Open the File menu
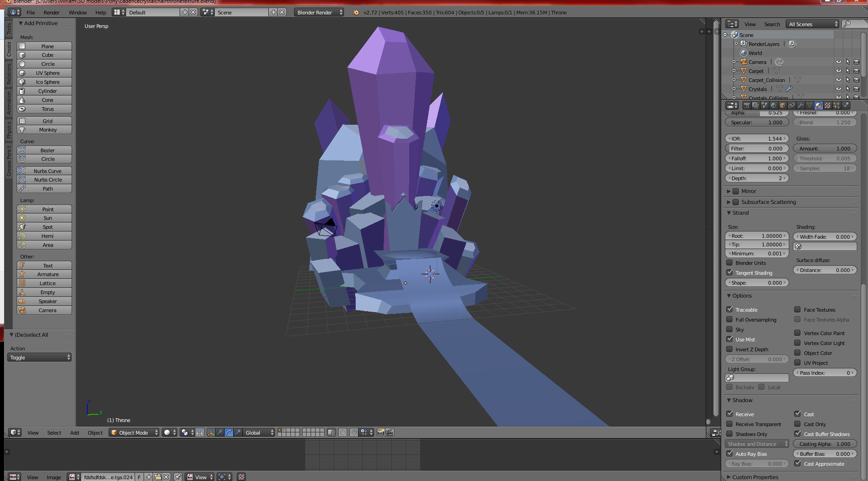Image resolution: width=868 pixels, height=481 pixels. pyautogui.click(x=31, y=13)
